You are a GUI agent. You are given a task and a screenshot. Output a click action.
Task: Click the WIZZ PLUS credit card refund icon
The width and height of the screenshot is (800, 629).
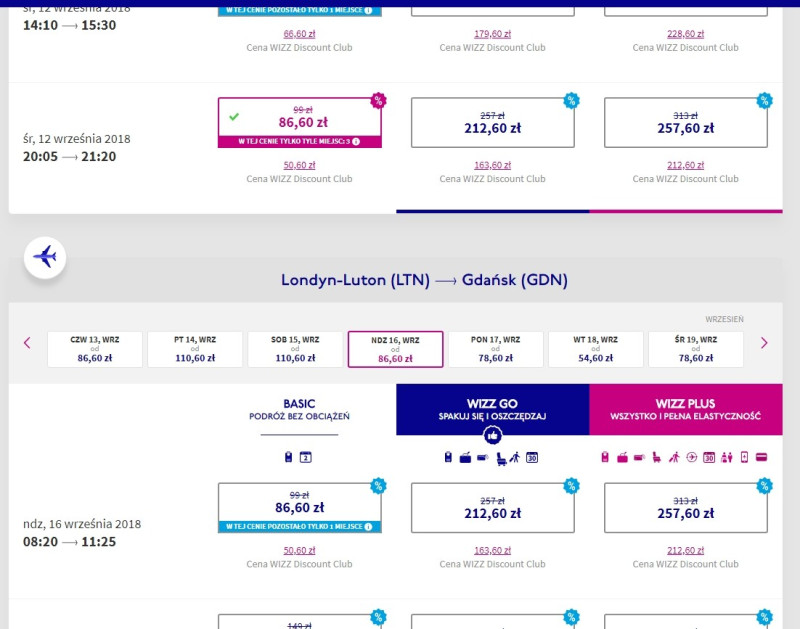[x=761, y=457]
